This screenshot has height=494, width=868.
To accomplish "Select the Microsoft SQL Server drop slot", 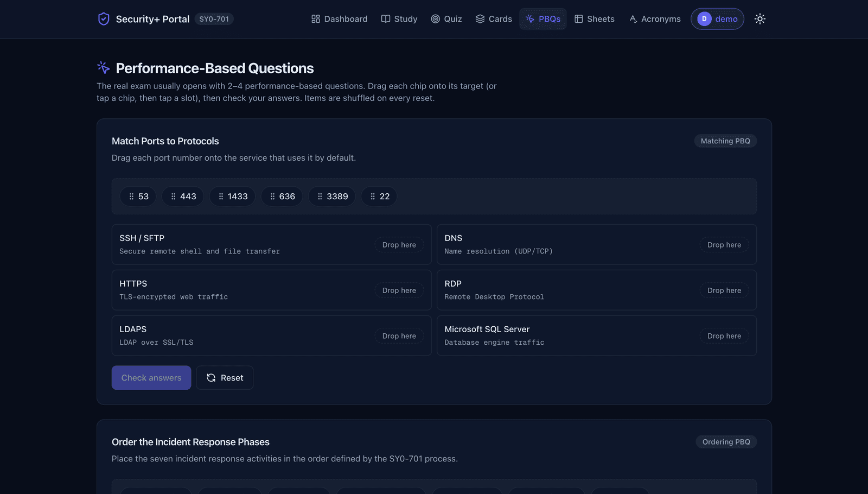I will pos(724,336).
